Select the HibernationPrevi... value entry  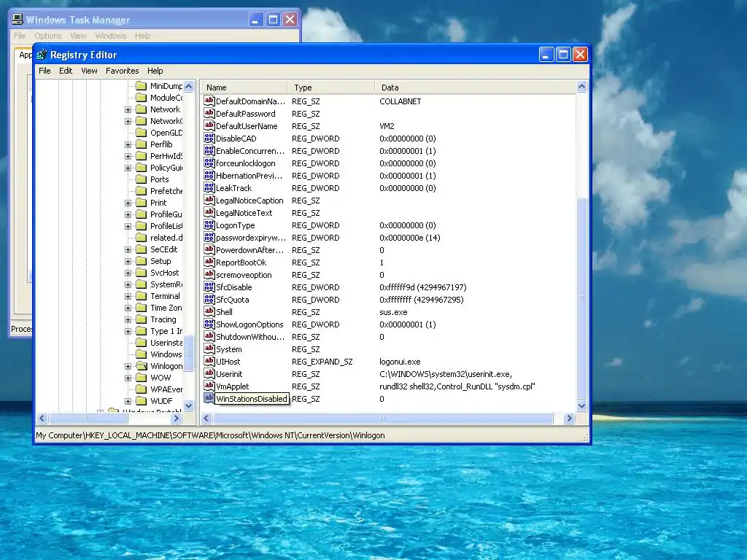click(249, 175)
